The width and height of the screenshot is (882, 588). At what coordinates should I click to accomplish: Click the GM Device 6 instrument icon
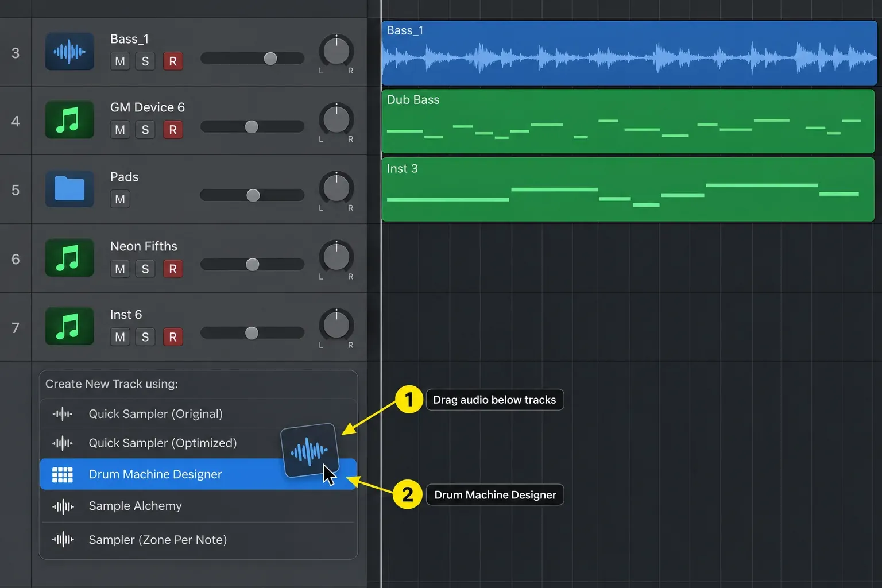click(69, 120)
